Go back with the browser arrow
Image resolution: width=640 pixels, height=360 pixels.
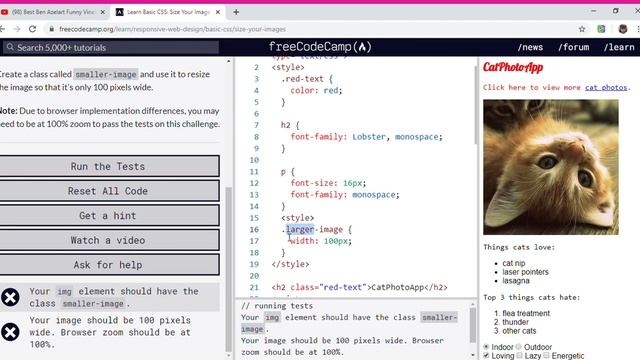click(2, 29)
